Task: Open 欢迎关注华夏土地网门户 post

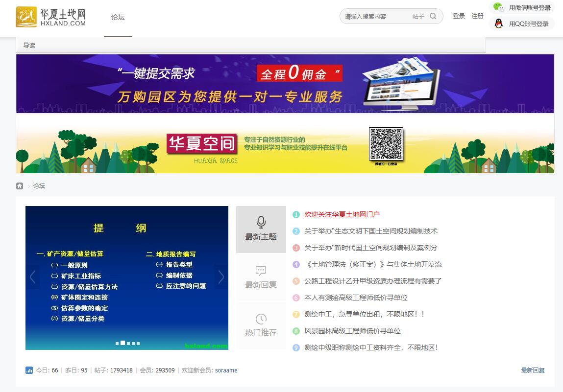Action: pos(342,214)
